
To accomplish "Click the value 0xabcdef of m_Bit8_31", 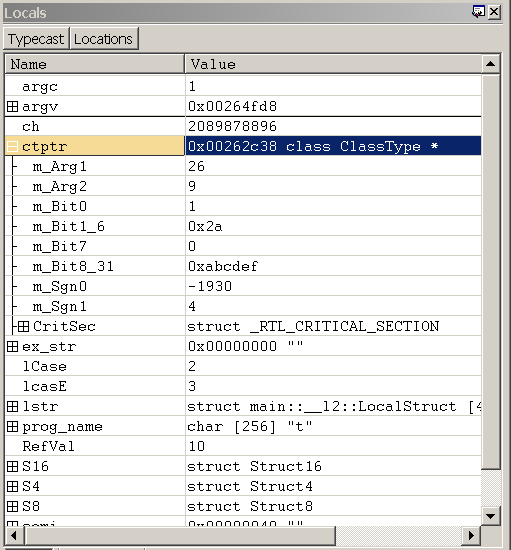I will [223, 267].
